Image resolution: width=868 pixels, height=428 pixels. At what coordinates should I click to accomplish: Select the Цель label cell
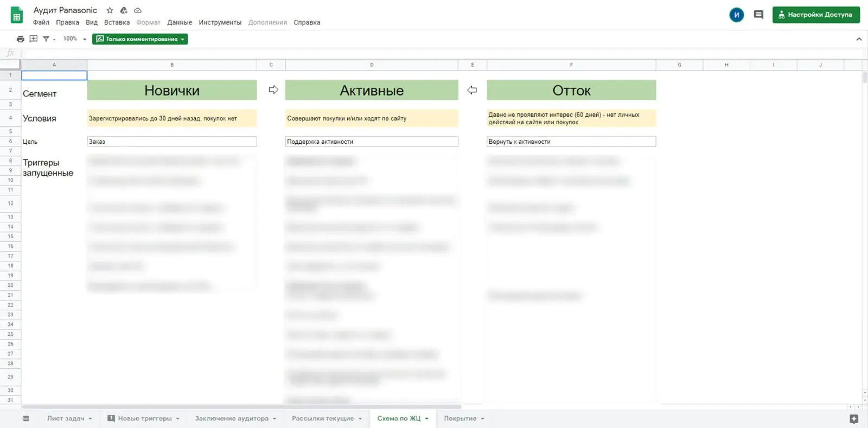click(54, 142)
